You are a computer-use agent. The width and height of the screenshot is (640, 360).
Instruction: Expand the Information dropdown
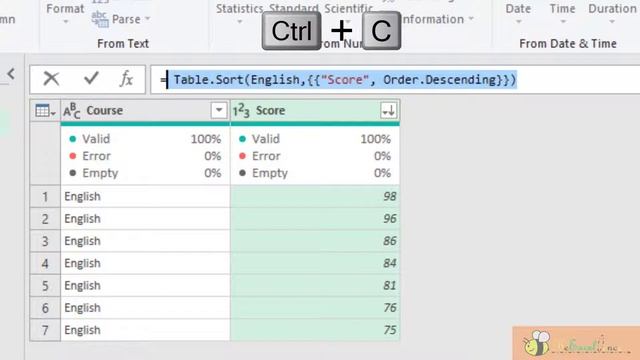(471, 19)
